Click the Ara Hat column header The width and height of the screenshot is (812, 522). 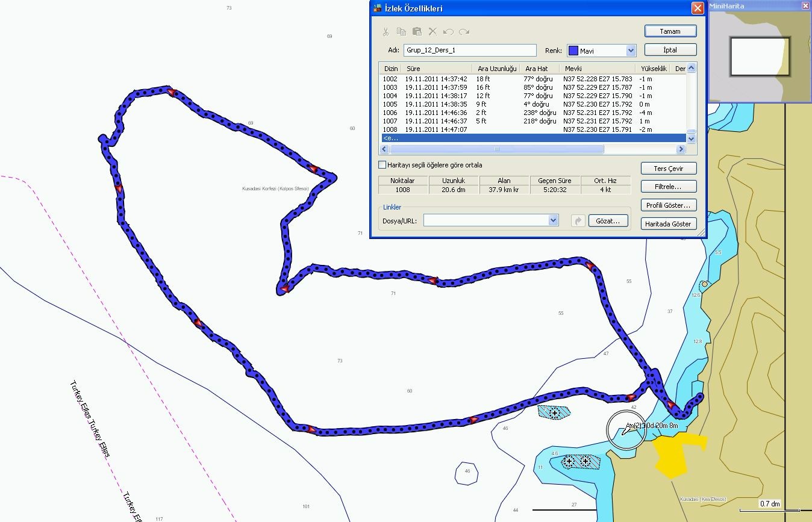pos(540,69)
